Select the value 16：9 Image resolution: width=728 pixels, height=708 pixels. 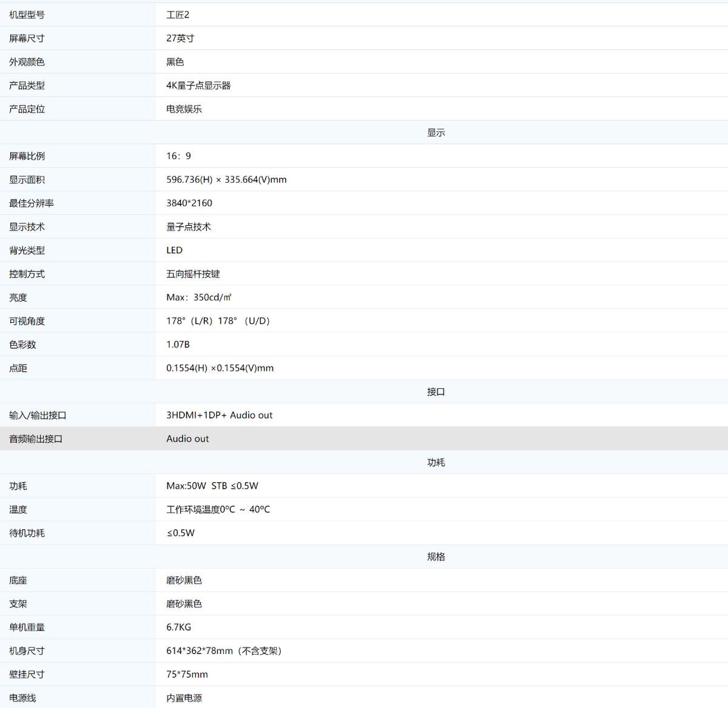(178, 156)
